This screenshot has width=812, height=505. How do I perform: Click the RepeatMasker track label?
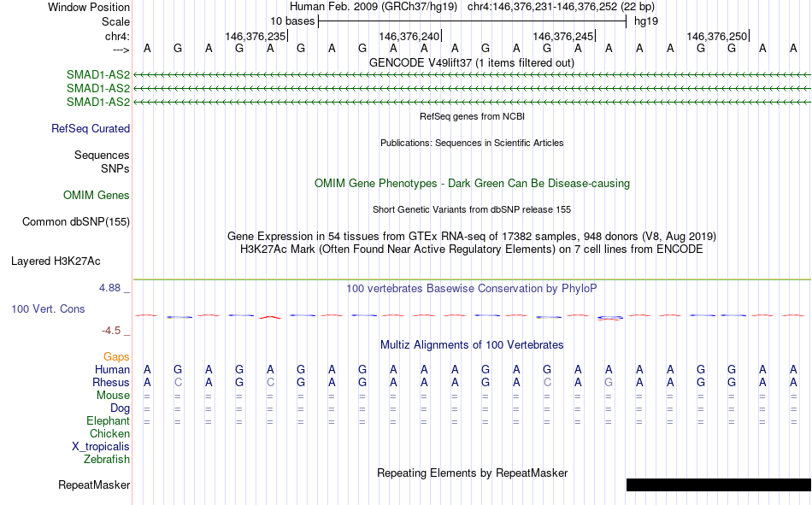pyautogui.click(x=94, y=484)
